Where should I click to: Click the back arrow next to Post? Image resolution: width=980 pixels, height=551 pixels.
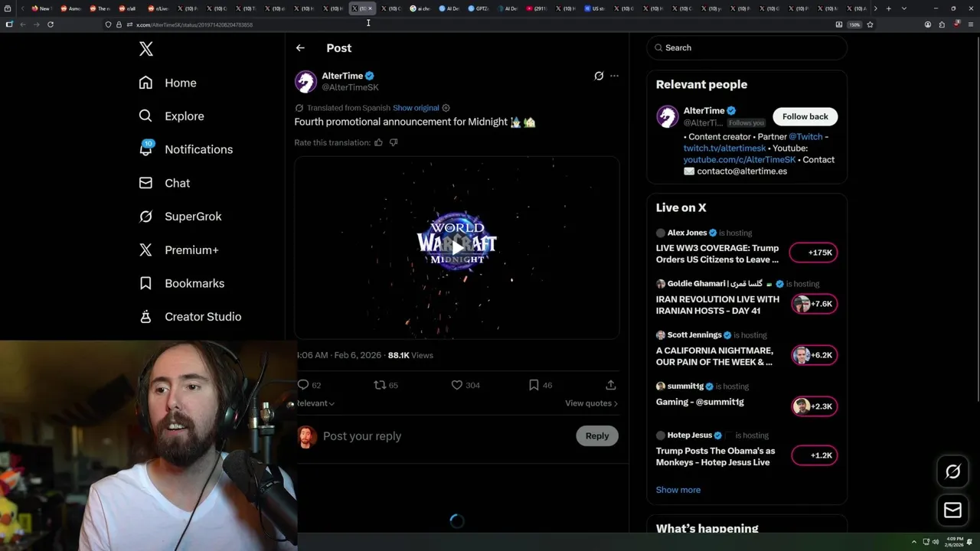coord(300,47)
